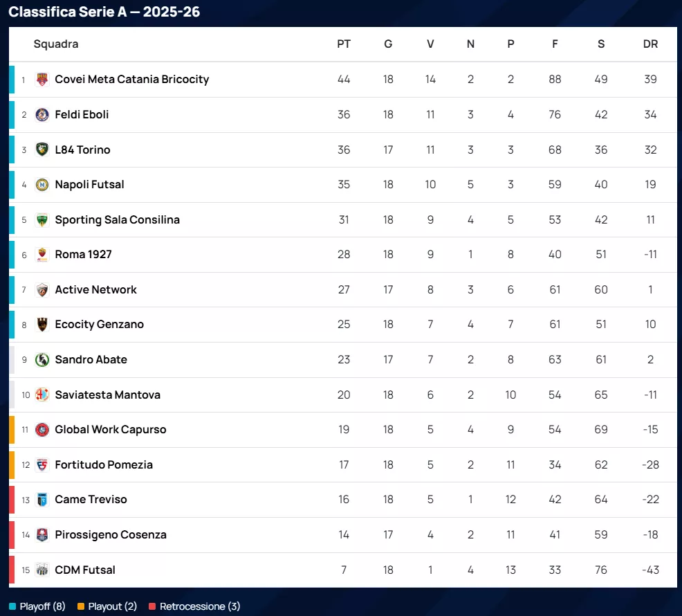Click the Covei Meta Catania Bricocity crest
This screenshot has width=682, height=616.
42,80
